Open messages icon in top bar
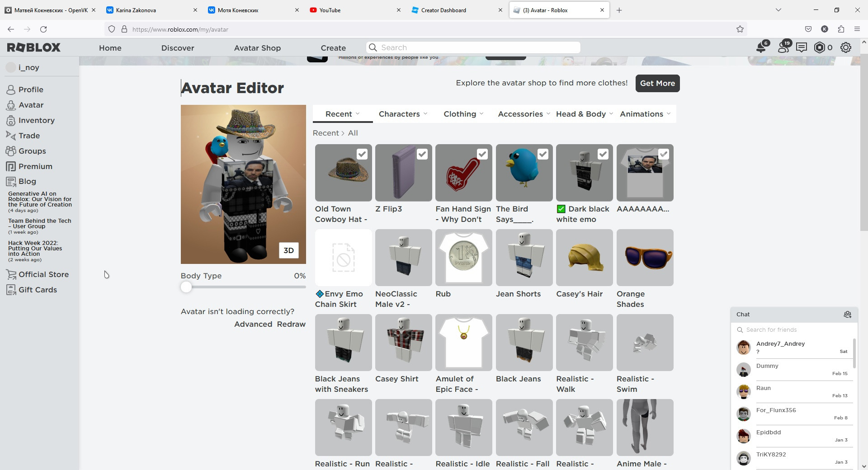 (802, 47)
